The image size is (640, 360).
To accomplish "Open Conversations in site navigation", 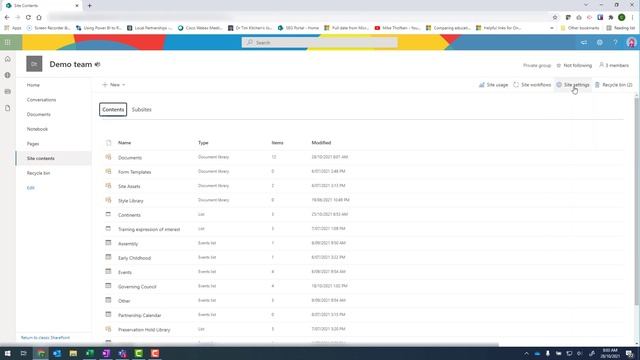I will click(x=42, y=100).
